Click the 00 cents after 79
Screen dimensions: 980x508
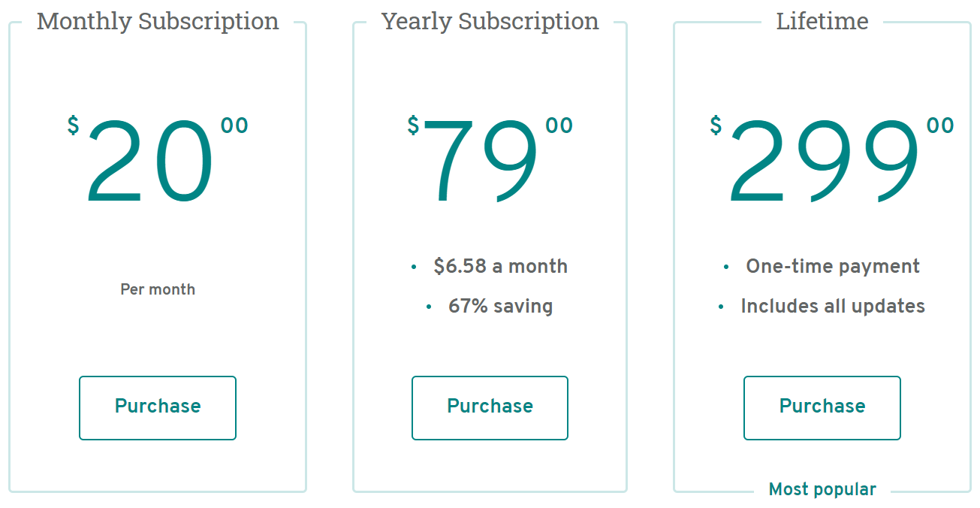pyautogui.click(x=559, y=125)
